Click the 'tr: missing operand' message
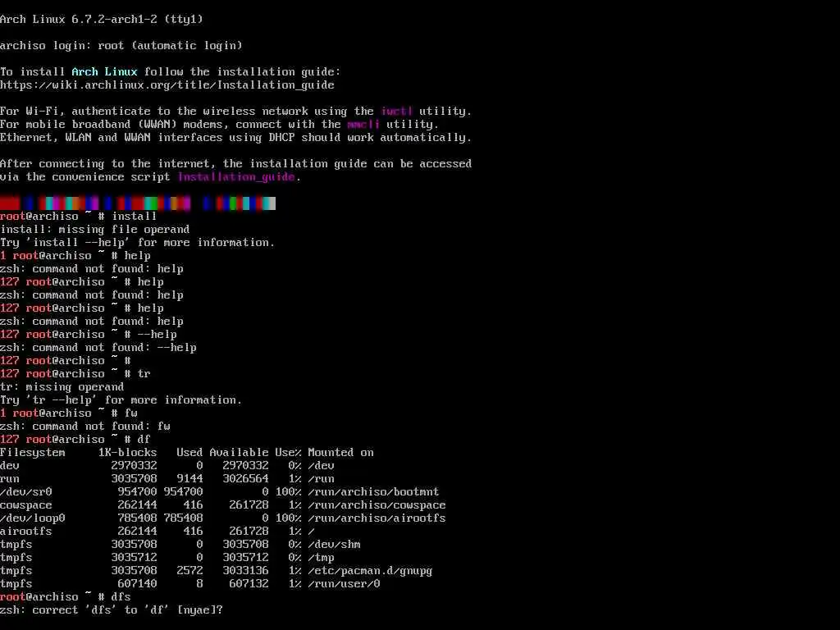Image resolution: width=840 pixels, height=630 pixels. tap(62, 387)
